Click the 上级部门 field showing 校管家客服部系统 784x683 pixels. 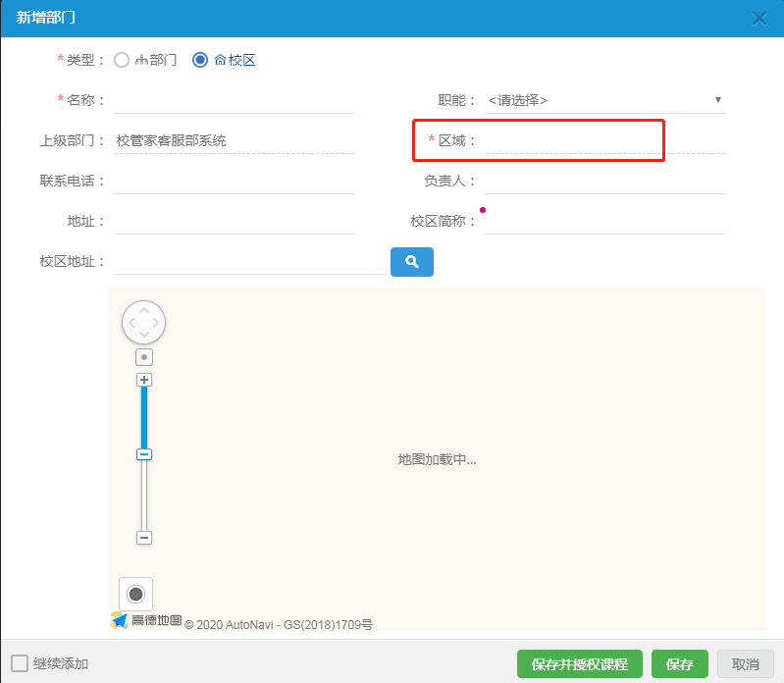234,140
